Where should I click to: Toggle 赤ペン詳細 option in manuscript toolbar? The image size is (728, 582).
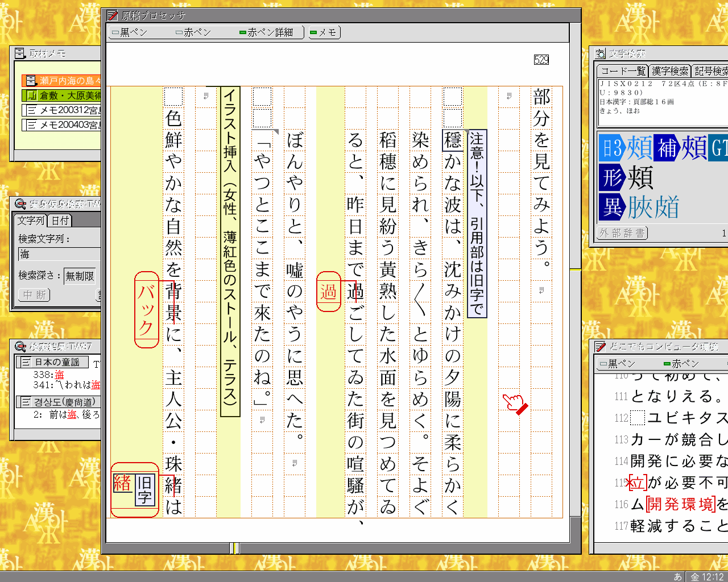(266, 32)
